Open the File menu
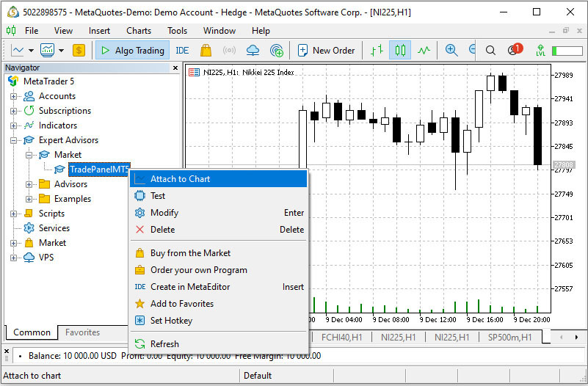Screen dimensions: 588x386 point(32,31)
